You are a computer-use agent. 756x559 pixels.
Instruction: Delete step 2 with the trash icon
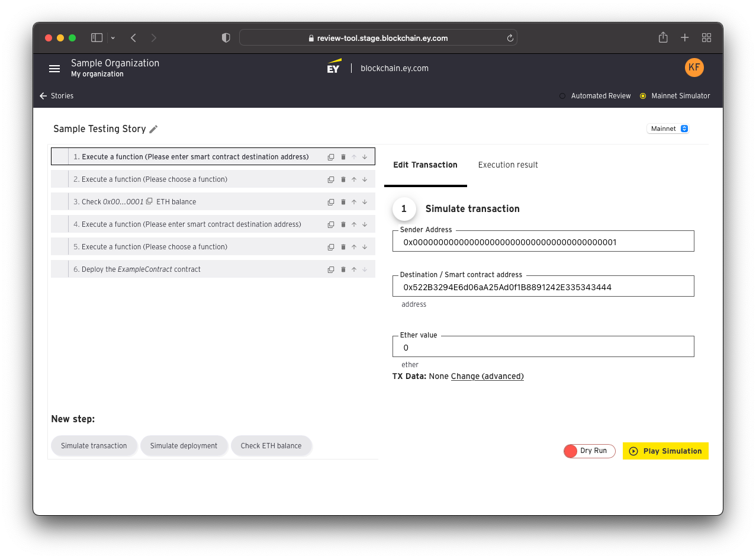343,179
